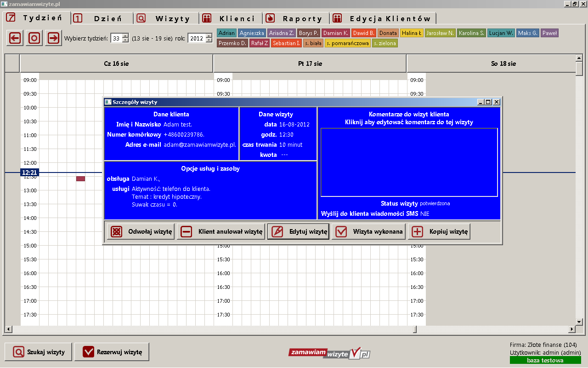Image resolution: width=588 pixels, height=368 pixels.
Task: Select employee tag Donata
Action: click(388, 33)
